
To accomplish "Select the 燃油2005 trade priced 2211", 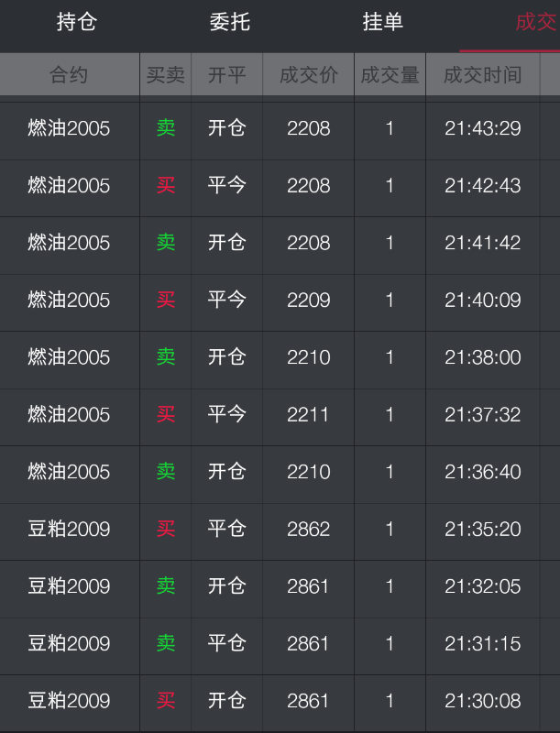I will [x=280, y=415].
